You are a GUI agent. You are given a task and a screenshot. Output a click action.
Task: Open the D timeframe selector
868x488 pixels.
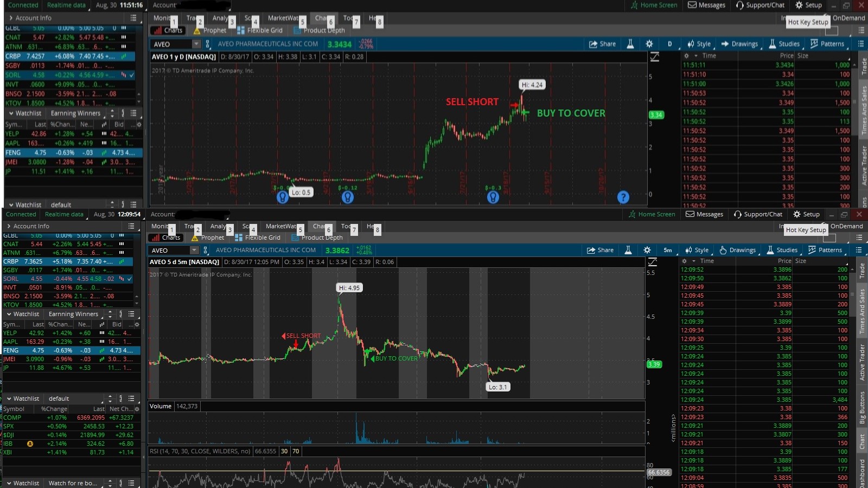click(669, 44)
